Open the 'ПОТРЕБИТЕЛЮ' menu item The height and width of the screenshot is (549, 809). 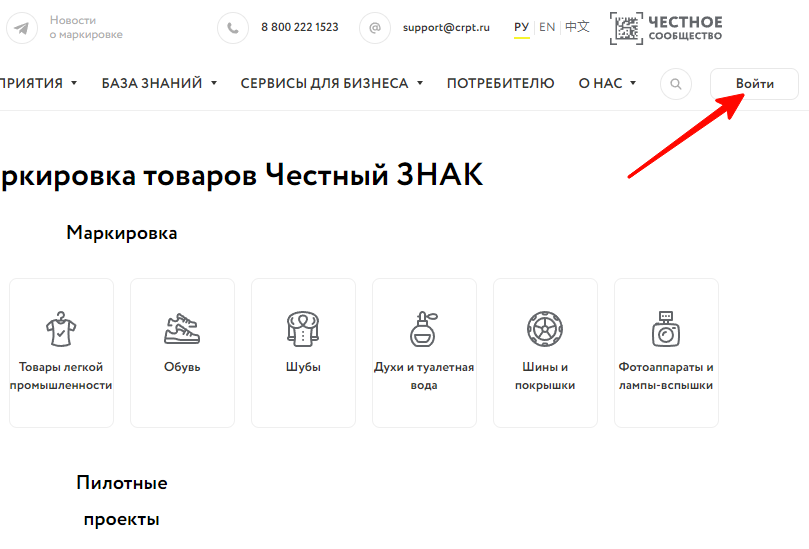500,83
